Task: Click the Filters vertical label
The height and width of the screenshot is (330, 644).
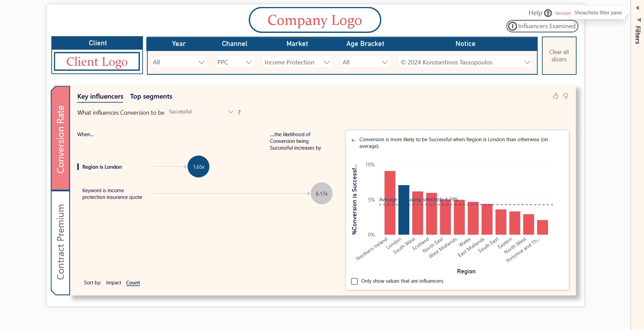Action: (638, 35)
